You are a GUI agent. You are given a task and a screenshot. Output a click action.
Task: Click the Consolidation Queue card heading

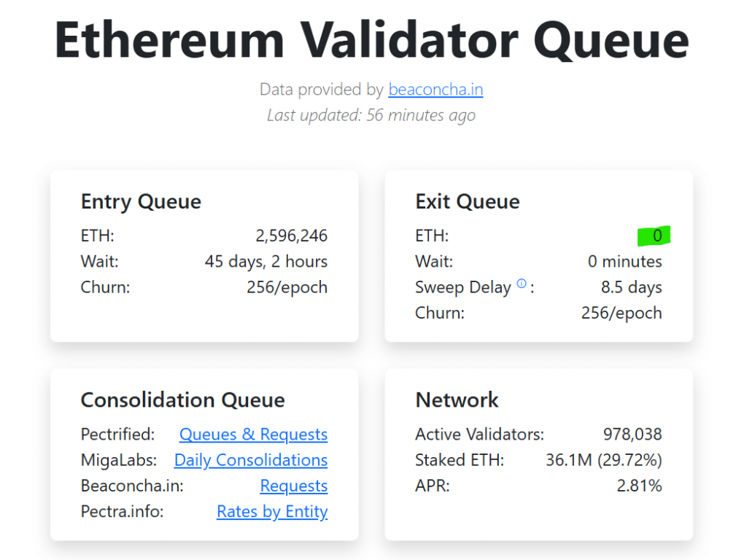(182, 400)
